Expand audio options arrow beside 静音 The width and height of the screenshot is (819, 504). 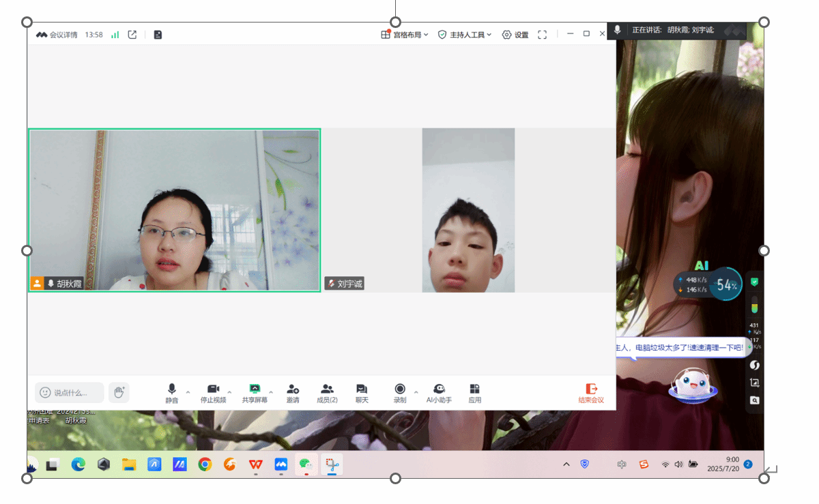(x=188, y=392)
